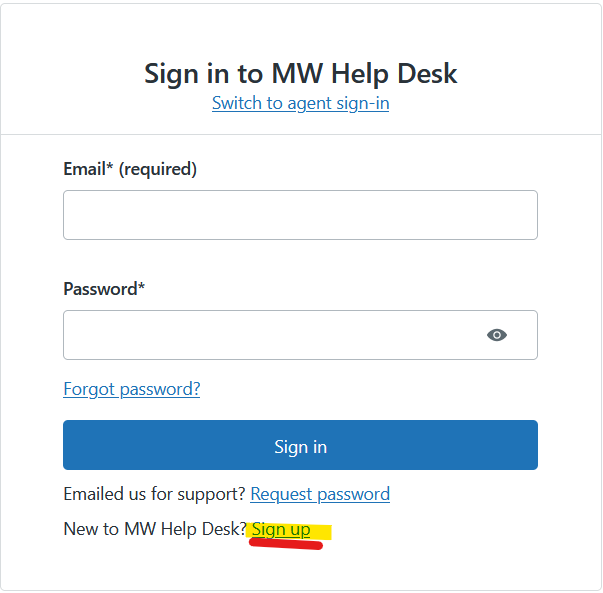
Task: Click the Email* (required) label
Action: click(130, 169)
